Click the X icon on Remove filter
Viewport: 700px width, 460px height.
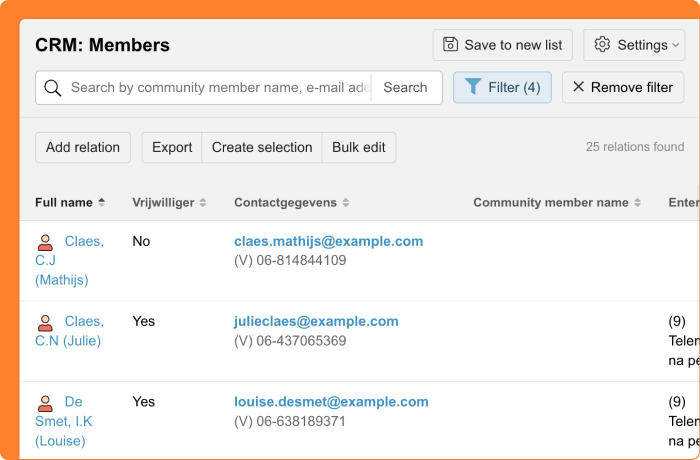tap(579, 87)
